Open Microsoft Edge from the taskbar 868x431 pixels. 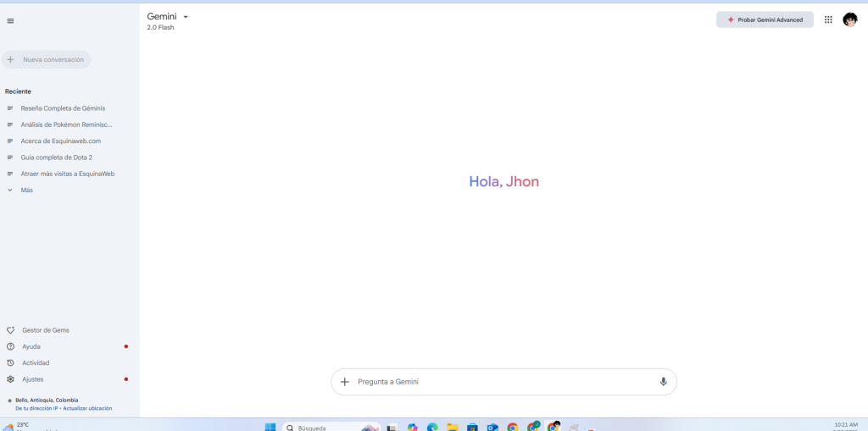[x=432, y=427]
